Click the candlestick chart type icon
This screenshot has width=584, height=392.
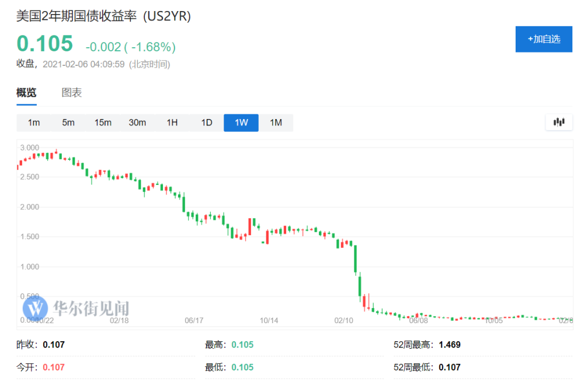click(x=559, y=123)
